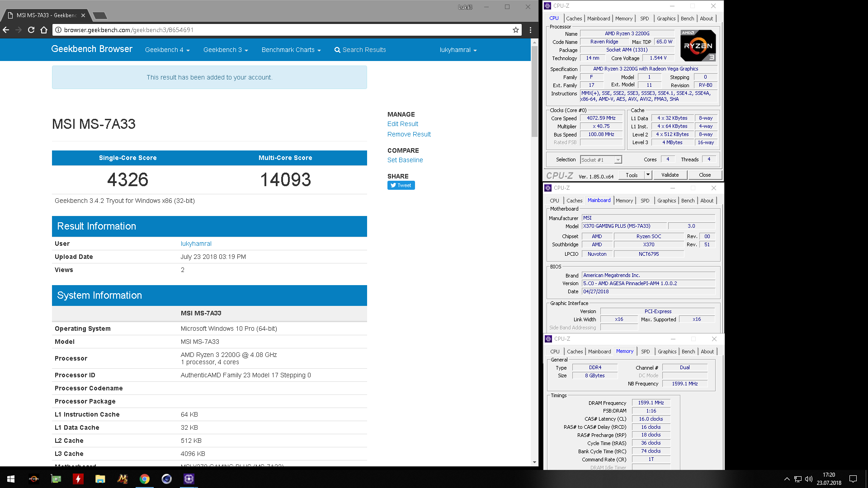This screenshot has height=488, width=868.
Task: Expand the Geekbench 3 dropdown menu
Action: point(226,50)
